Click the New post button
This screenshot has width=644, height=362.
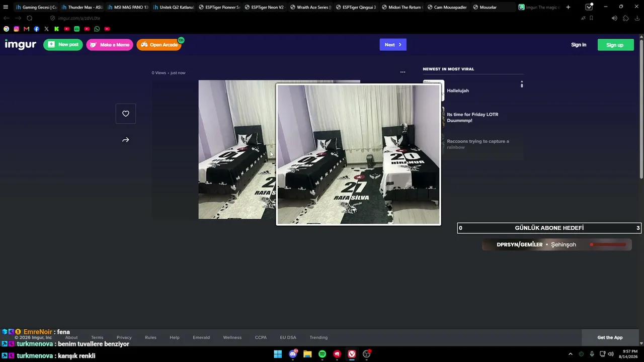coord(63,45)
